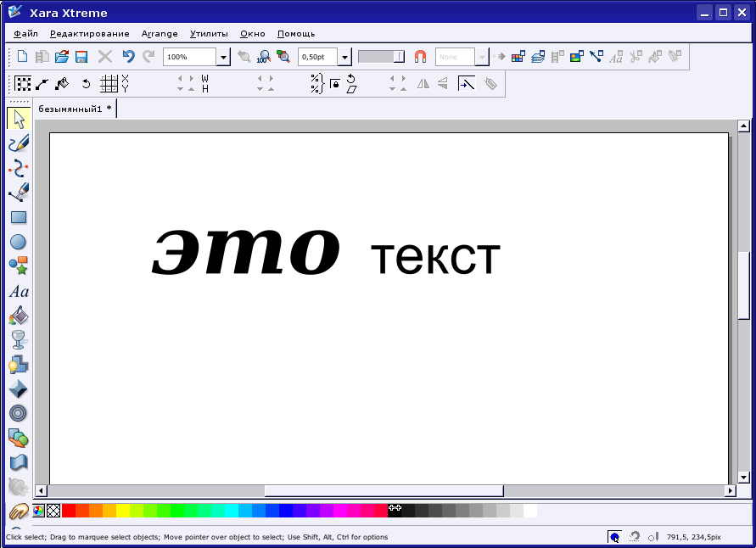Click the word "текст" on the canvas
This screenshot has width=756, height=548.
[x=435, y=256]
